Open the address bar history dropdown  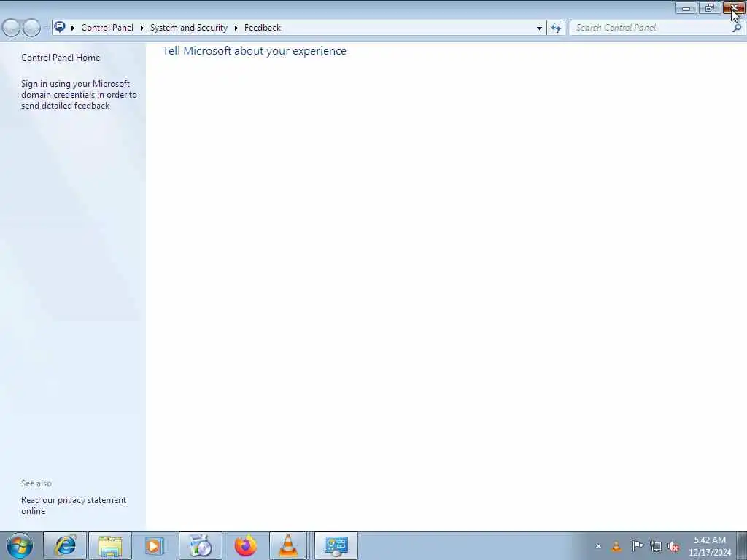539,28
